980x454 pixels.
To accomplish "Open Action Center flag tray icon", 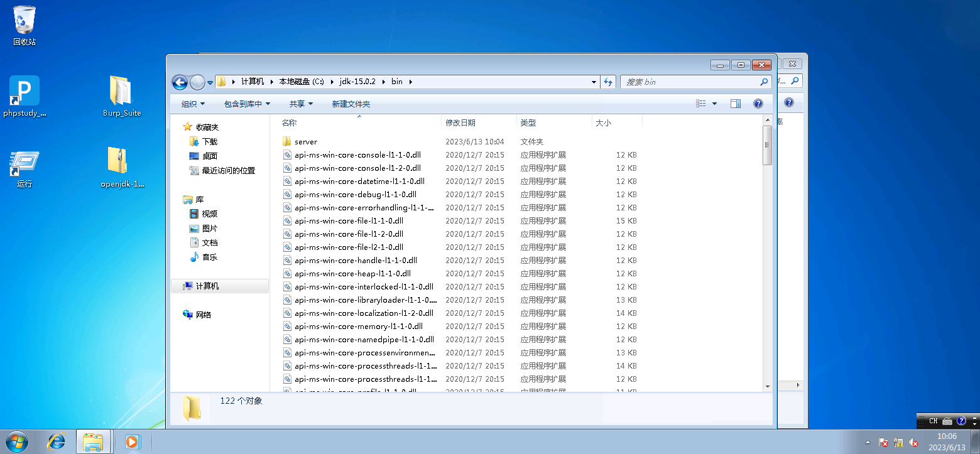I will [883, 443].
